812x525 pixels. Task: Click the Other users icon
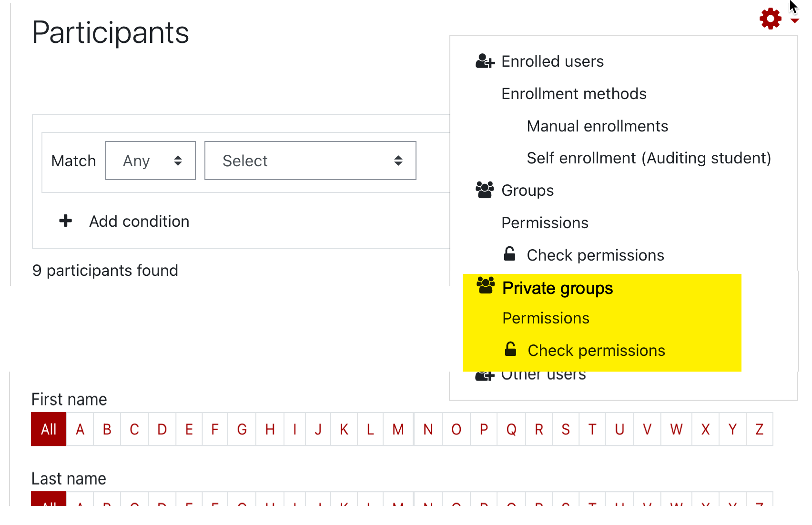(x=485, y=376)
